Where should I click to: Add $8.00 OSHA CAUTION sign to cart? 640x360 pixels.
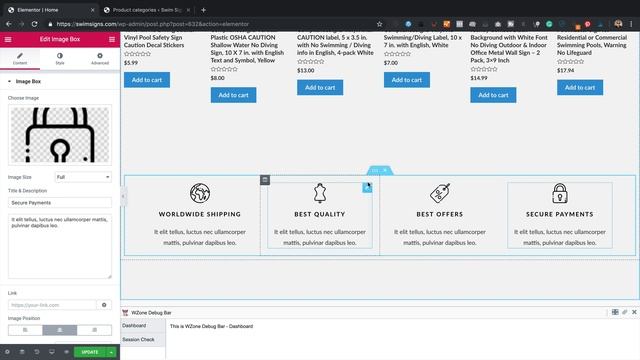233,95
